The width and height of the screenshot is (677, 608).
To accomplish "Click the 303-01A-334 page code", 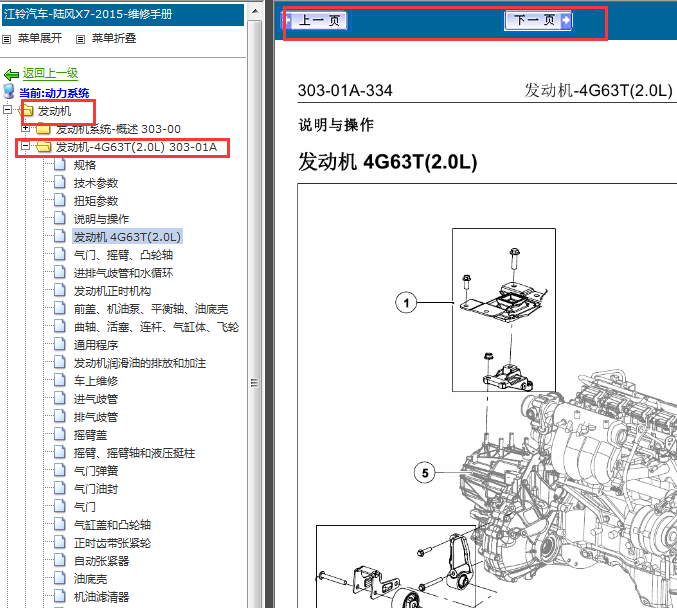I will click(x=345, y=91).
